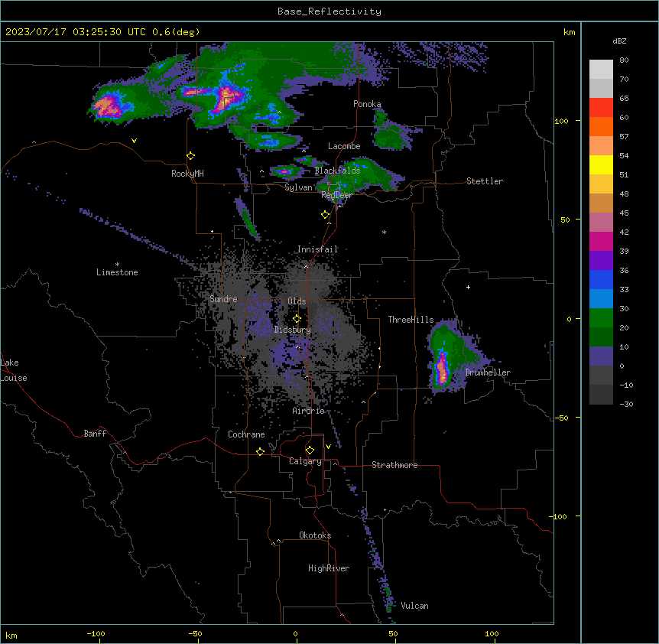659x644 pixels.
Task: Click the Didsbury label
Action: click(293, 330)
